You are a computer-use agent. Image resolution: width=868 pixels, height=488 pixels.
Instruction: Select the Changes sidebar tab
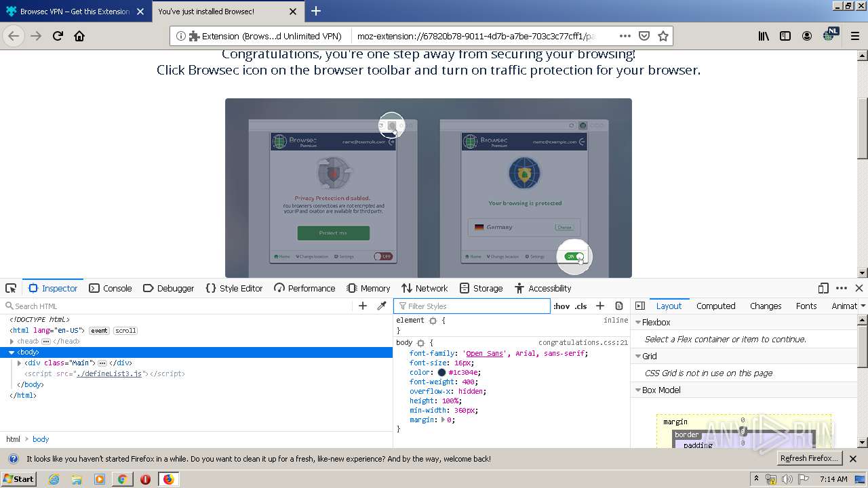[766, 306]
